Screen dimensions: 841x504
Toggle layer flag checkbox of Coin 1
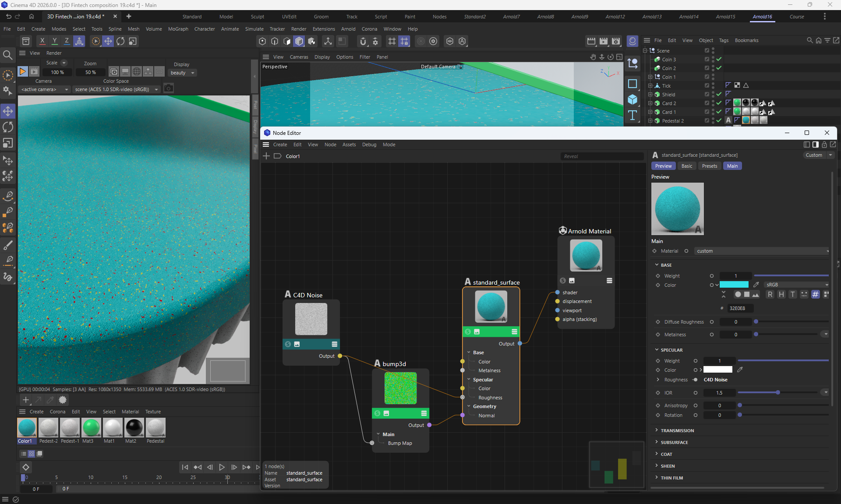(707, 77)
